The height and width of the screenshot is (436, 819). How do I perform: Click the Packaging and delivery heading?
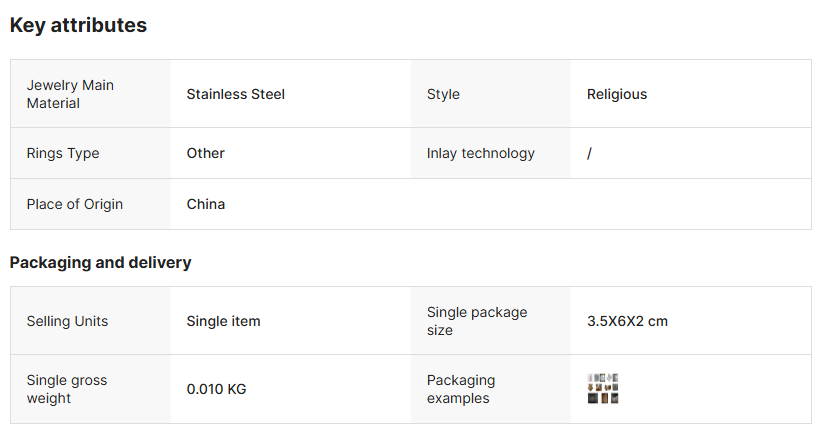(x=100, y=263)
